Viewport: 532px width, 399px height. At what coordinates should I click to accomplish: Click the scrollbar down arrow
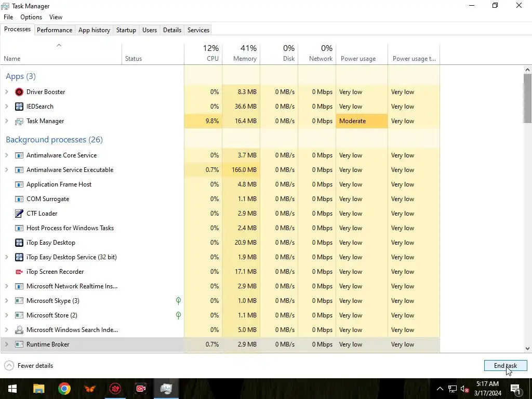[x=527, y=349]
